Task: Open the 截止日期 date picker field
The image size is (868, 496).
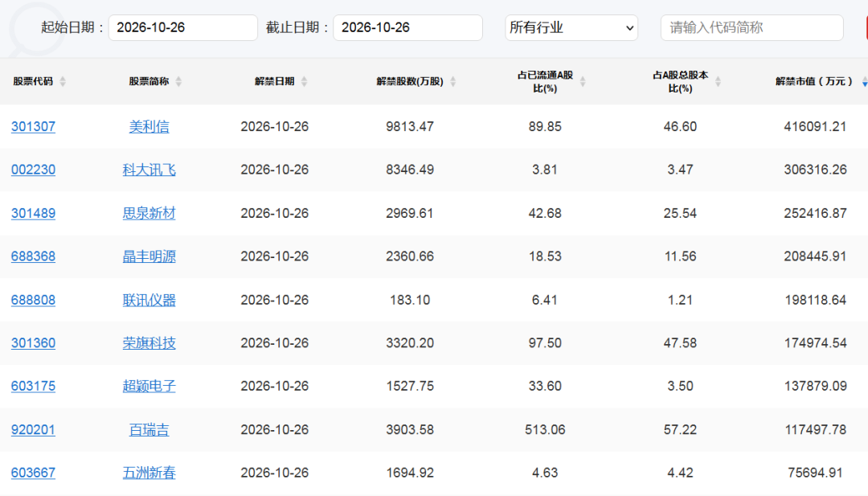Action: (x=408, y=27)
